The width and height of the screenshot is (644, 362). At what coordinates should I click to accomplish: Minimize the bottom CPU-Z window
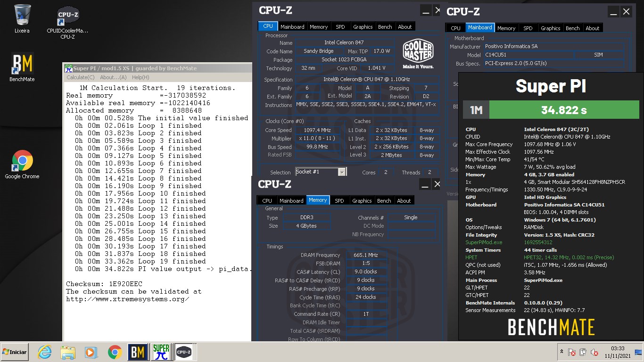pos(425,184)
